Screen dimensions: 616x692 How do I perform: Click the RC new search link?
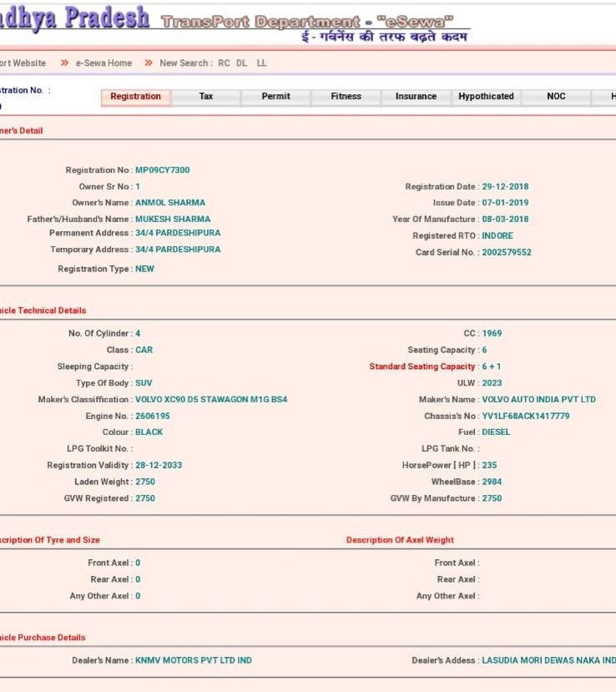tap(224, 63)
